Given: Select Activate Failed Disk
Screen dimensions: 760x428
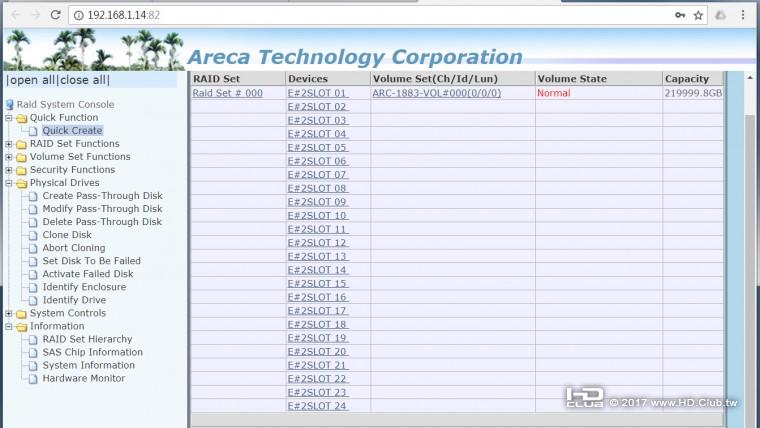Looking at the screenshot, I should point(88,274).
